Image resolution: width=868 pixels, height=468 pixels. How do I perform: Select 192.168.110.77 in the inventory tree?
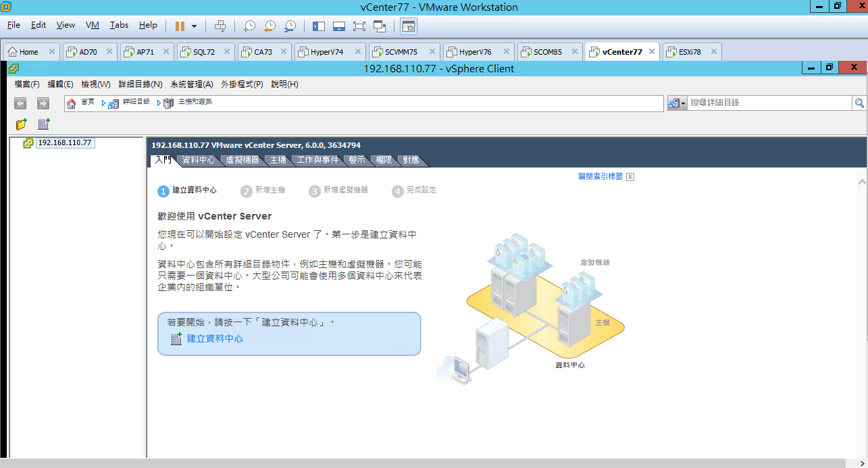(65, 142)
